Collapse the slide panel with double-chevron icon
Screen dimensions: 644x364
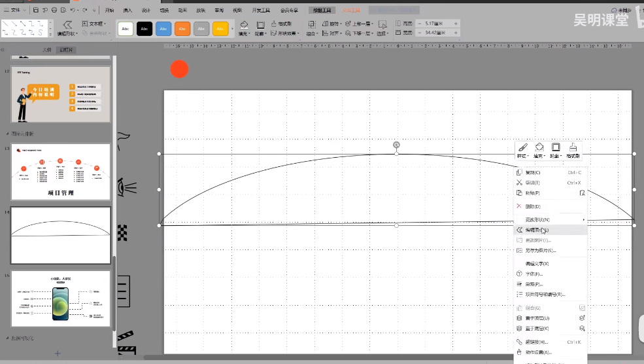(3, 50)
